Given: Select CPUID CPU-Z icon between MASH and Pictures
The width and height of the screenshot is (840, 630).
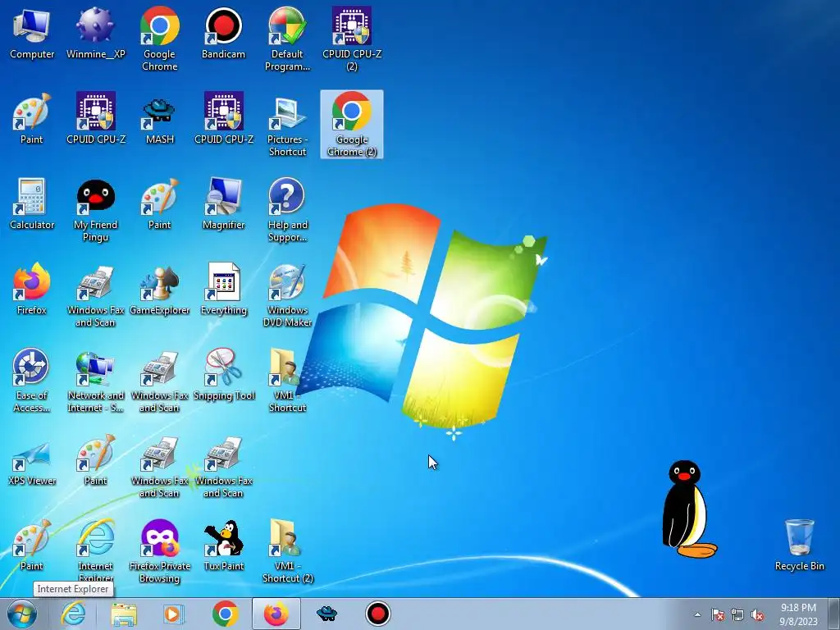Looking at the screenshot, I should point(223,118).
